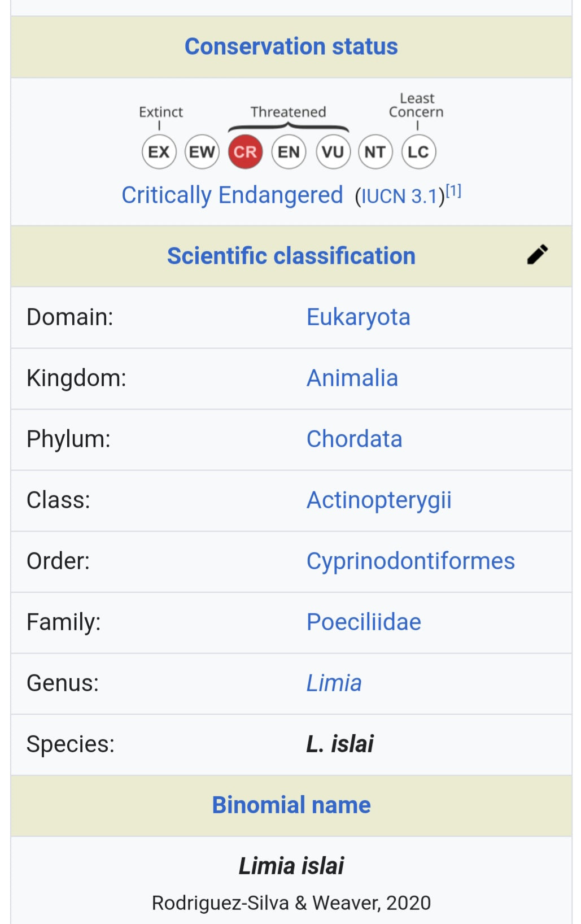Open the Animalia kingdom link
The height and width of the screenshot is (924, 581).
pyautogui.click(x=352, y=378)
